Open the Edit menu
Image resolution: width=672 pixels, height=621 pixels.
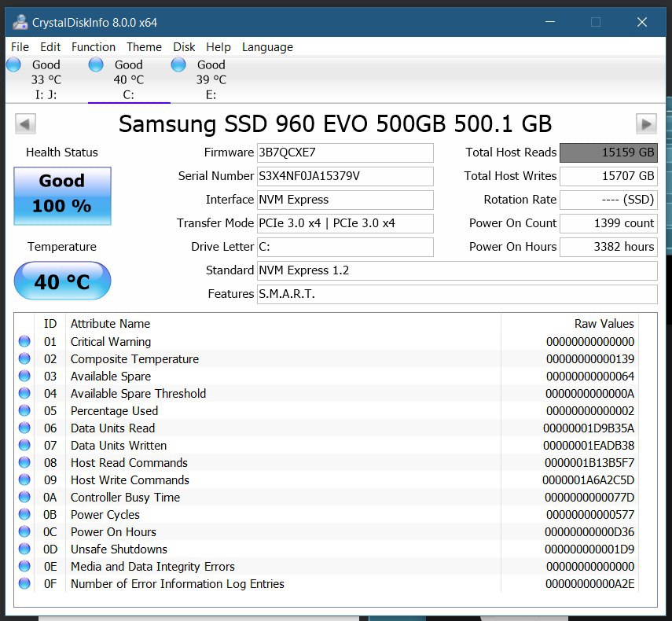[x=50, y=46]
